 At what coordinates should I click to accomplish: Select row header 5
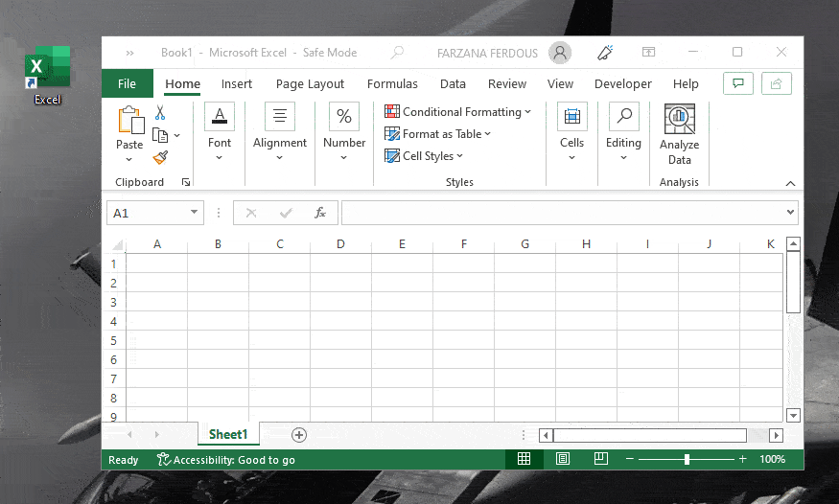113,340
